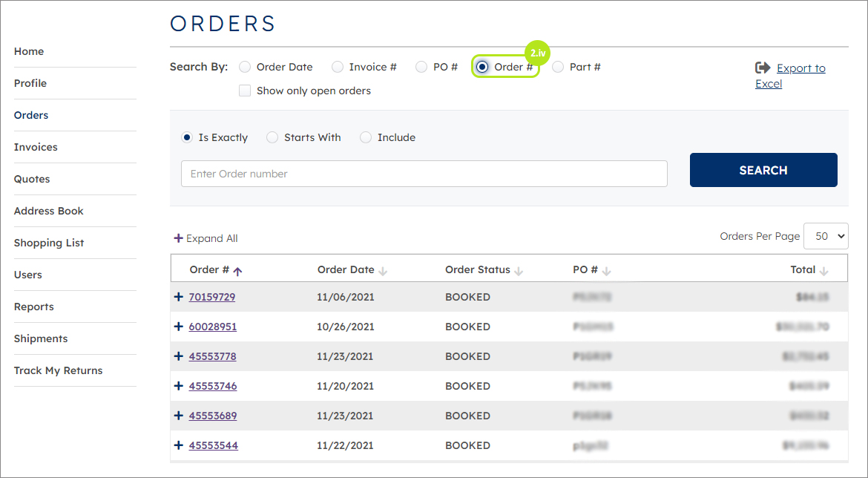Open order link 60028951
This screenshot has height=478, width=868.
[213, 327]
